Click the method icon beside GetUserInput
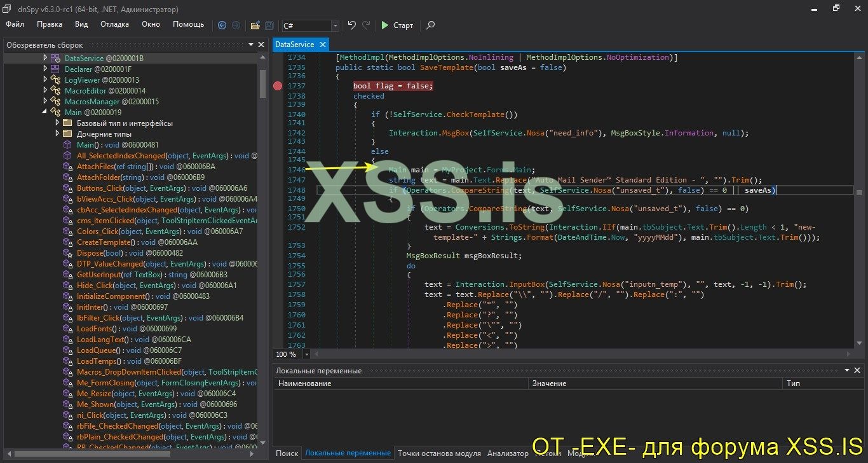Screen dimensions: 868x463 (x=67, y=274)
